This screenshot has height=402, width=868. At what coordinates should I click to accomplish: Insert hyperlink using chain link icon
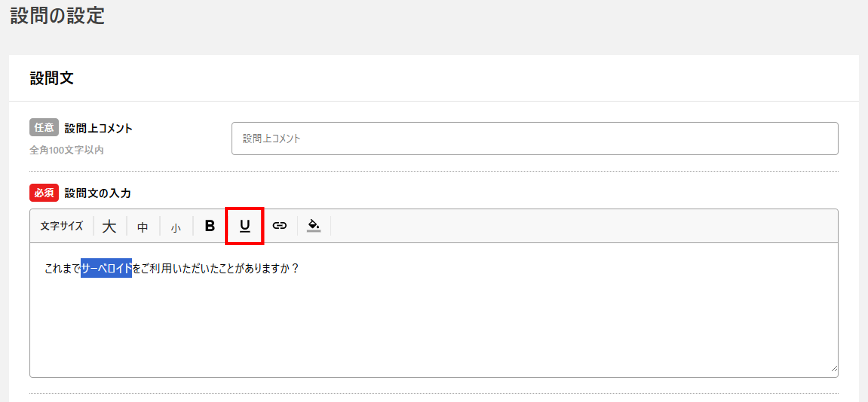click(x=279, y=225)
